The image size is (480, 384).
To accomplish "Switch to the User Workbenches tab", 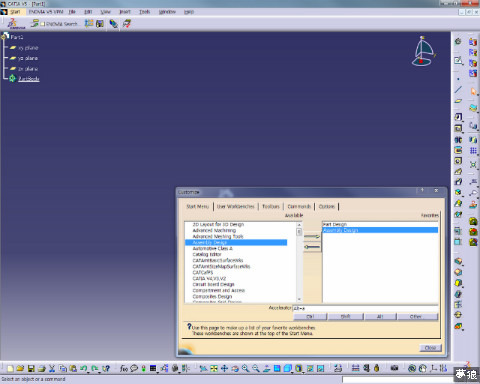I will (x=235, y=206).
